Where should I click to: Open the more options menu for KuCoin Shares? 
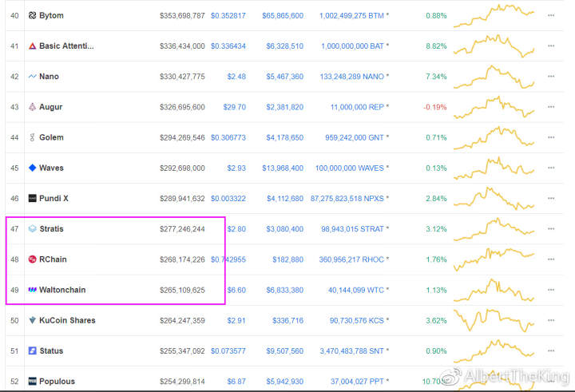[551, 320]
